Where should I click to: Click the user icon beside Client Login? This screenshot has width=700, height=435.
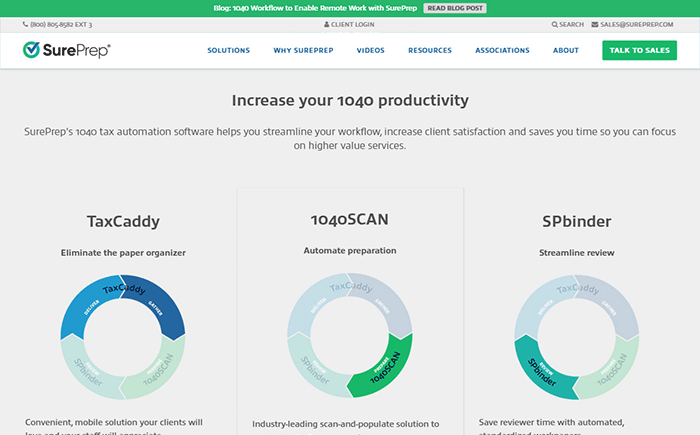tap(327, 25)
